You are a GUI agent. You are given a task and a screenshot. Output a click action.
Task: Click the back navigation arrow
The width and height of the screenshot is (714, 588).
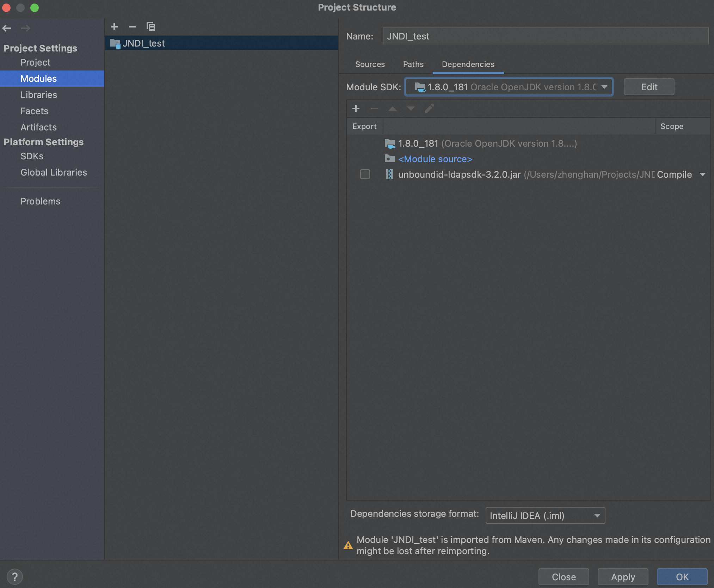[x=7, y=28]
